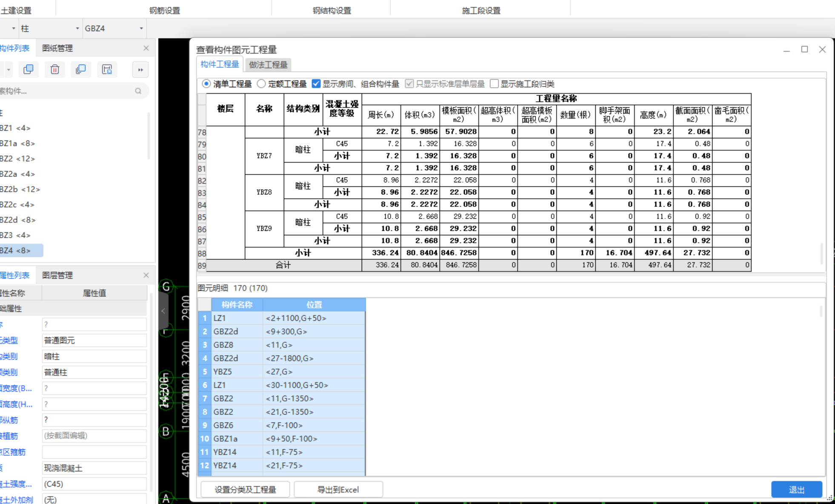Click the search magnifier in component search
835x504 pixels.
pyautogui.click(x=138, y=91)
